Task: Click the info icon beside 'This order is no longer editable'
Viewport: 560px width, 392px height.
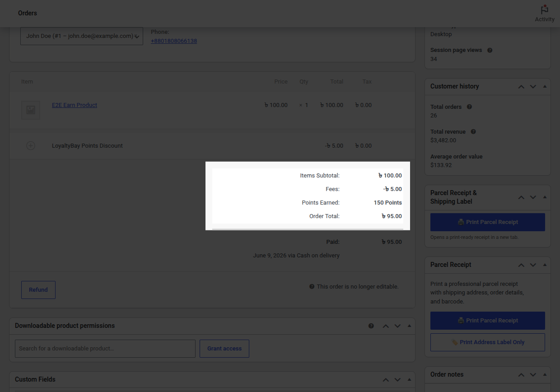Action: [312, 286]
